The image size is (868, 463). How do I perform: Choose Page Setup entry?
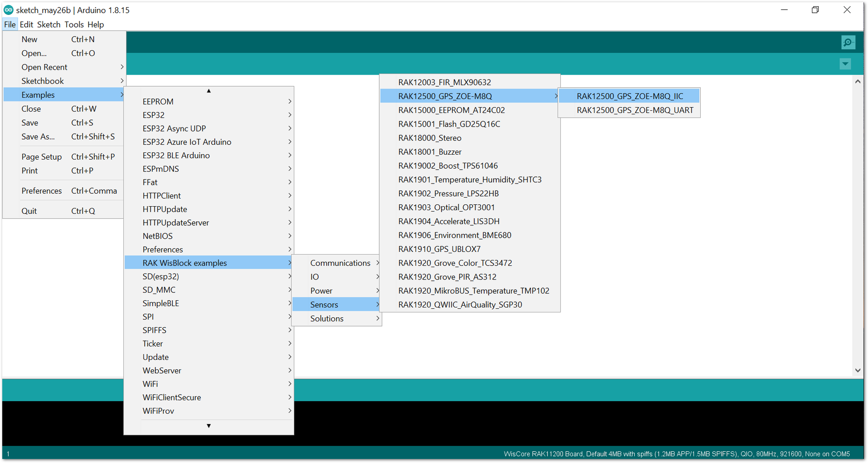(x=64, y=157)
